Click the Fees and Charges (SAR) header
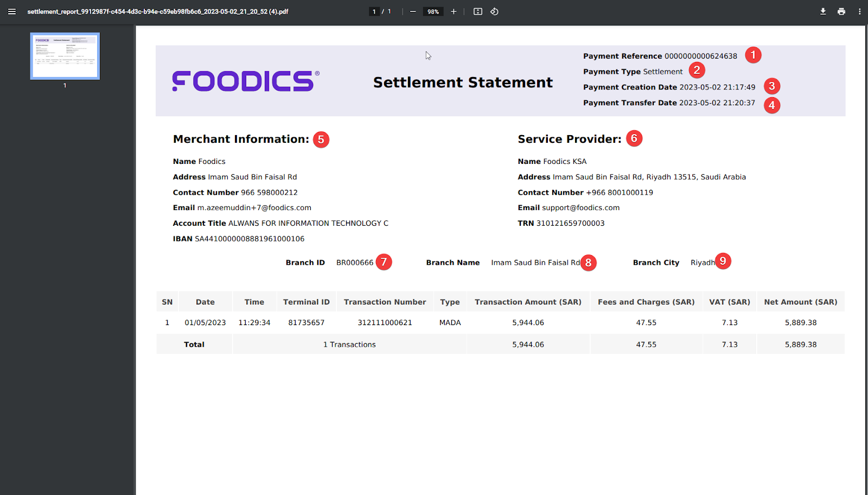 point(646,302)
